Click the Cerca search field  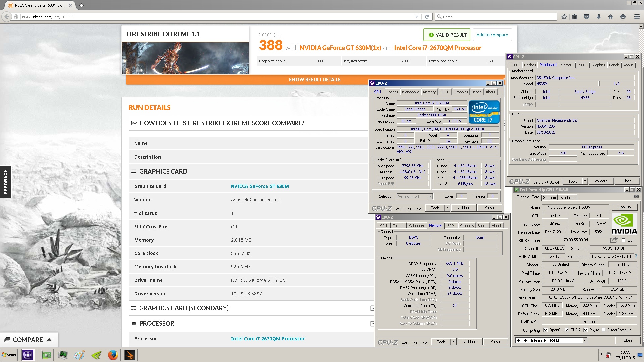coord(496,17)
